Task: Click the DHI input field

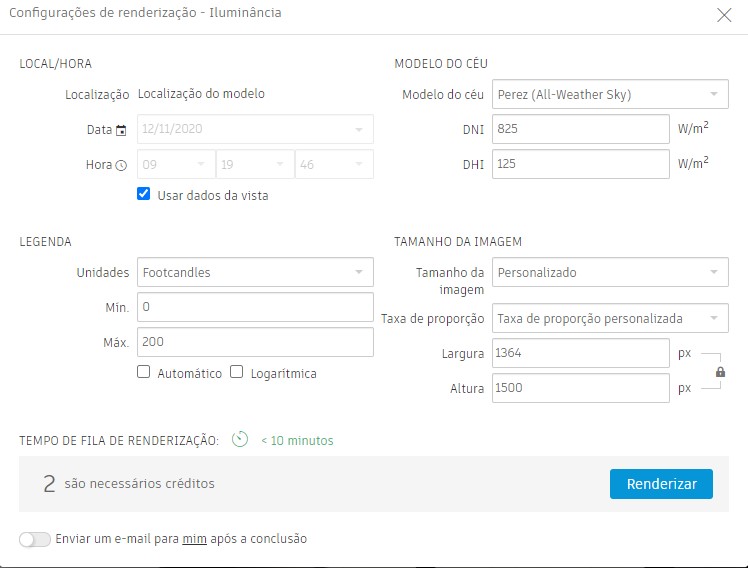Action: [x=579, y=164]
